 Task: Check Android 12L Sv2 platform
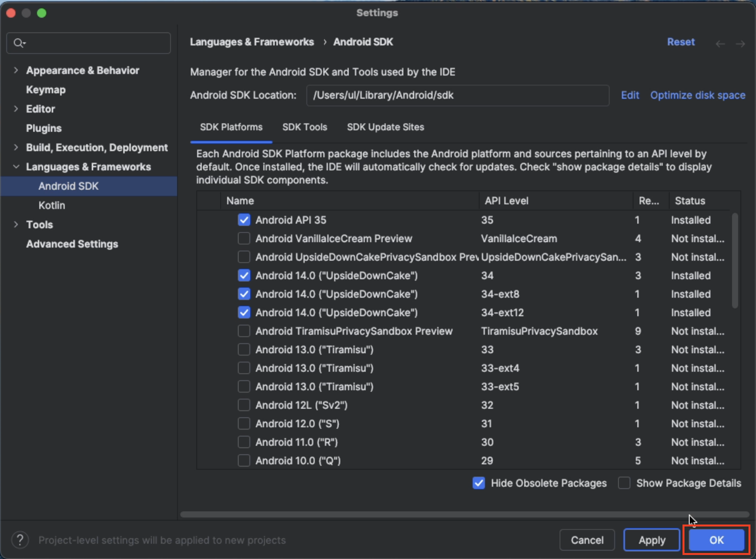tap(244, 405)
